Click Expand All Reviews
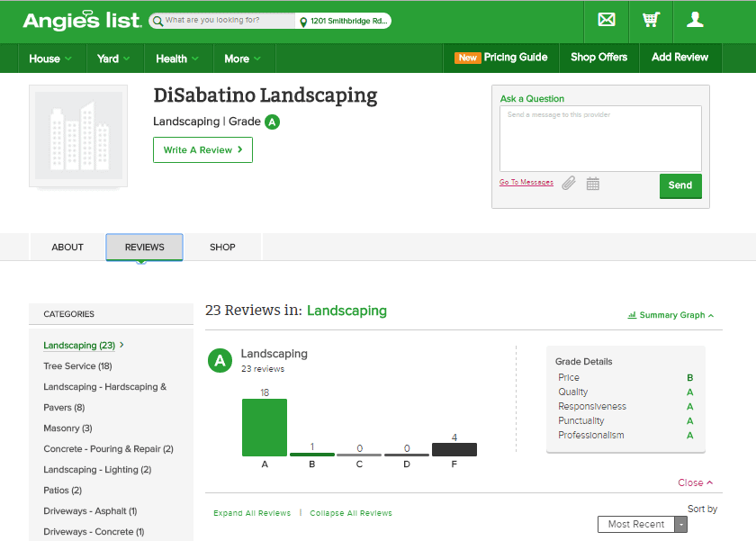Image resolution: width=756 pixels, height=541 pixels. [252, 513]
